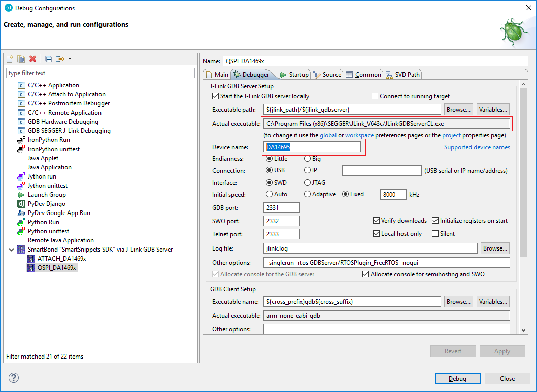Select the Launch Group configuration type

click(x=47, y=195)
